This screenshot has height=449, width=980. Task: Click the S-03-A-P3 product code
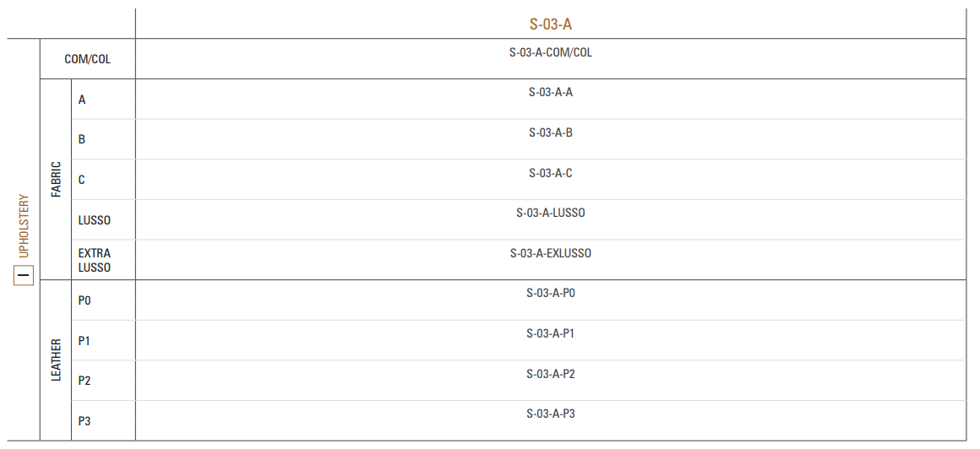(x=550, y=414)
